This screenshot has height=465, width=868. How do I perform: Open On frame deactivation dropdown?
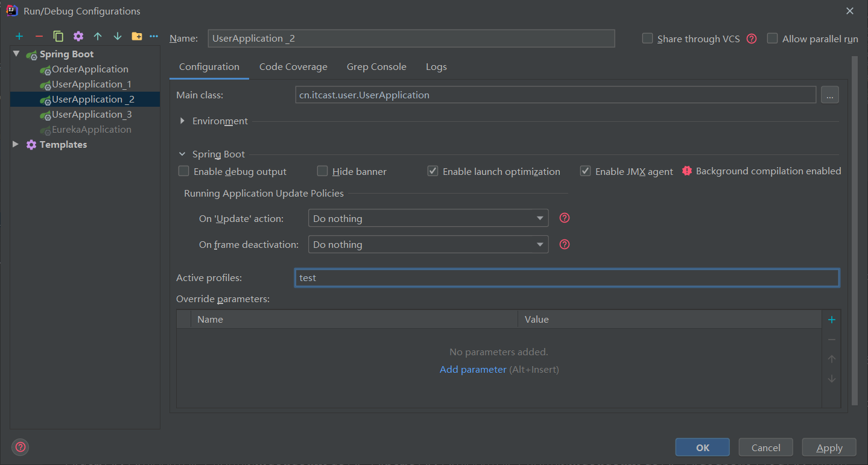coord(428,244)
